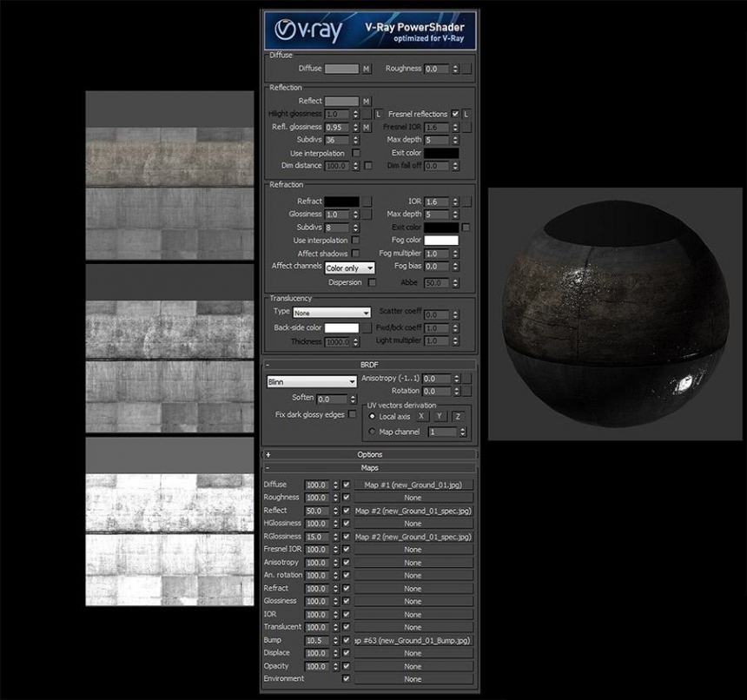Select the Map channel radio button
This screenshot has height=700, width=747.
[372, 432]
